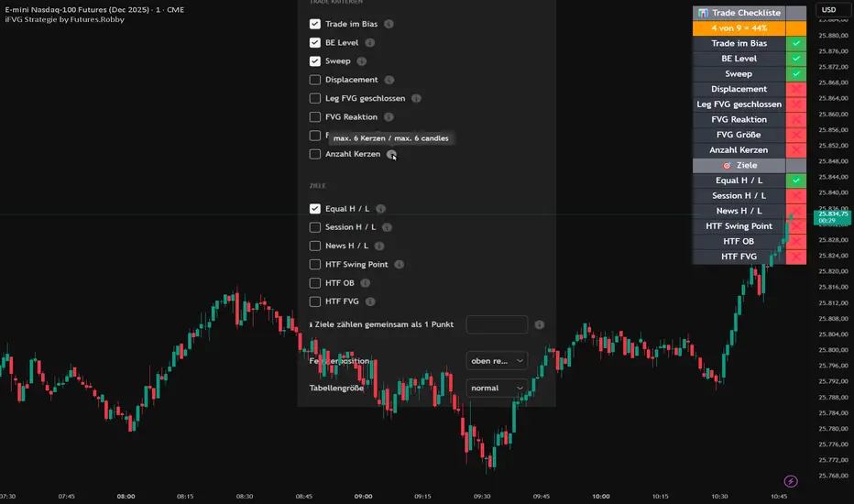Click the info icon next to Leg FVG geschlossen
854x504 pixels.
(416, 98)
